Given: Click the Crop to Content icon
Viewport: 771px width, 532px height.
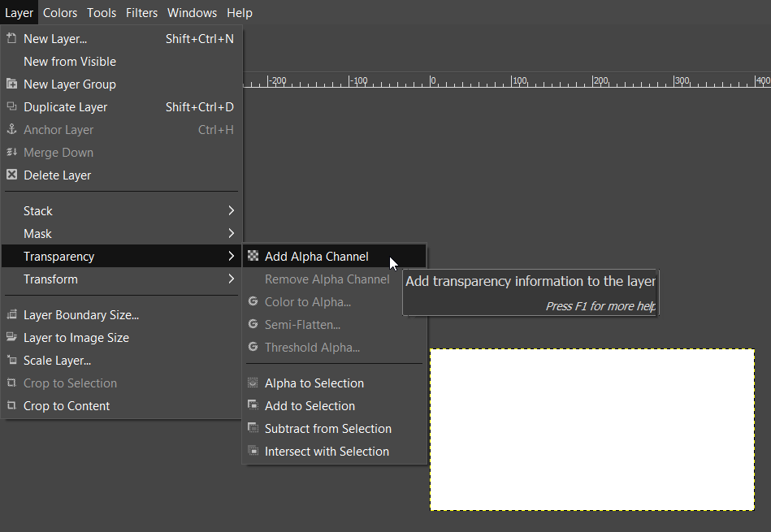Looking at the screenshot, I should (x=12, y=405).
